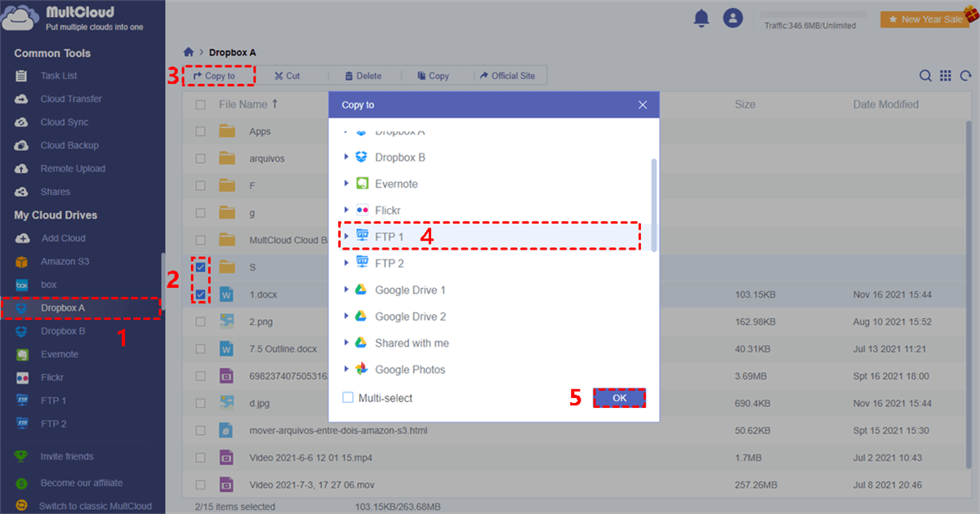Click Delete in toolbar
Image resolution: width=980 pixels, height=514 pixels.
tap(363, 76)
